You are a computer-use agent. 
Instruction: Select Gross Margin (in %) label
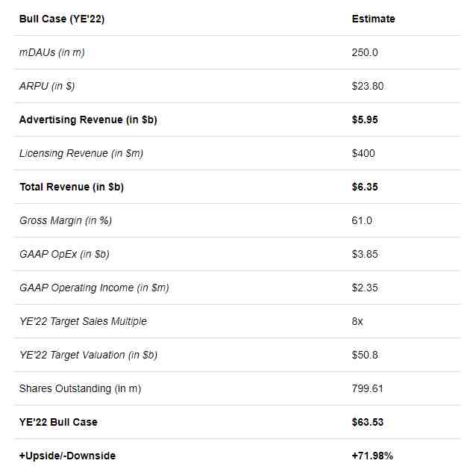tap(66, 220)
